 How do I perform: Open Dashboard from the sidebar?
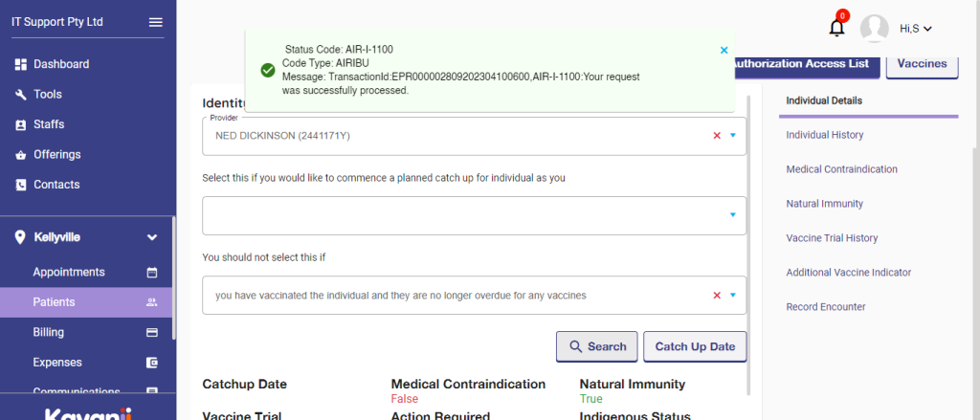pyautogui.click(x=61, y=64)
